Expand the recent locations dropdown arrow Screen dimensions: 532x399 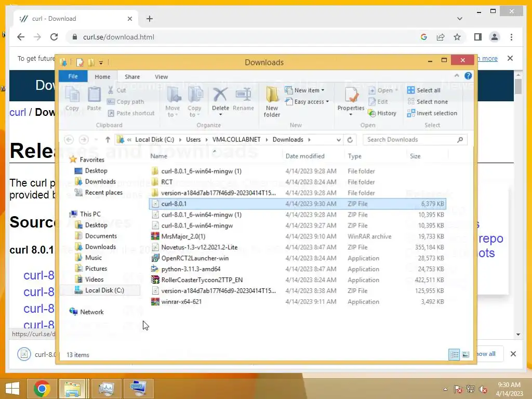click(96, 140)
